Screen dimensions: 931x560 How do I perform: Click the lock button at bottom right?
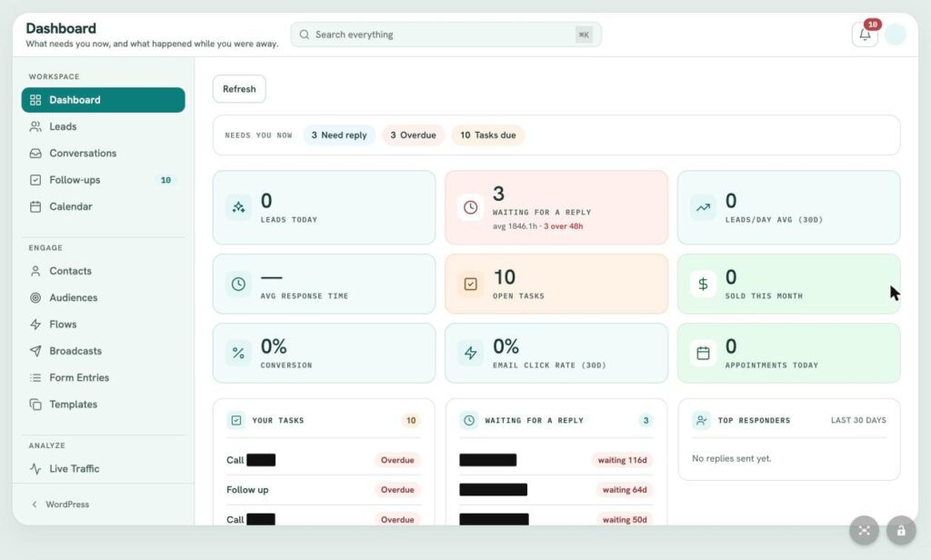[901, 530]
